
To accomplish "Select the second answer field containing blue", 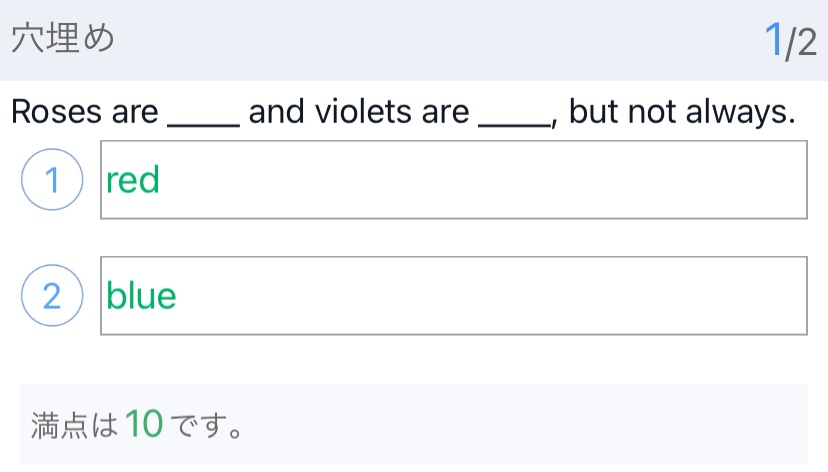I will (x=453, y=296).
